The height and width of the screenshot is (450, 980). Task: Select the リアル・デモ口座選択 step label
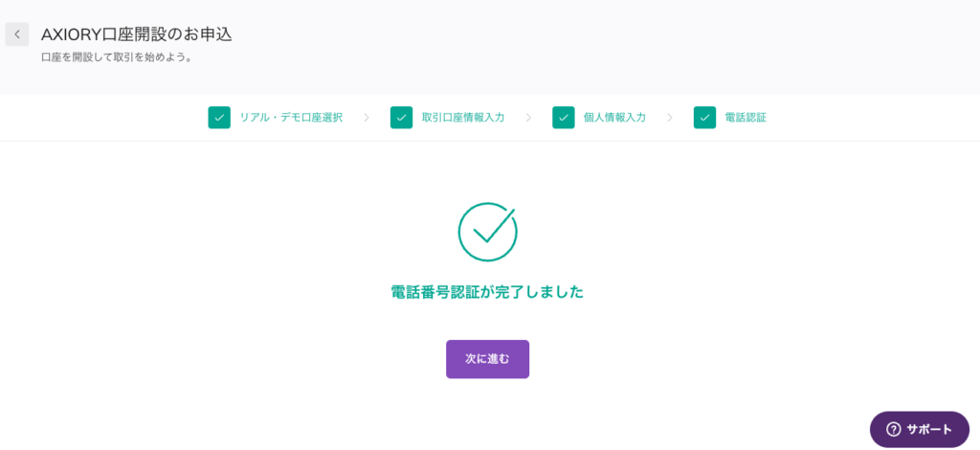[291, 118]
